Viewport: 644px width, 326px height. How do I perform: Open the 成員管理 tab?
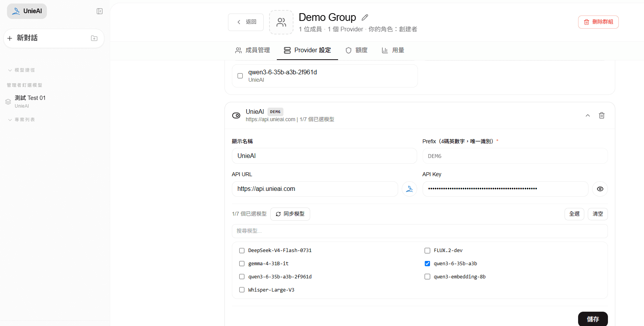point(252,50)
